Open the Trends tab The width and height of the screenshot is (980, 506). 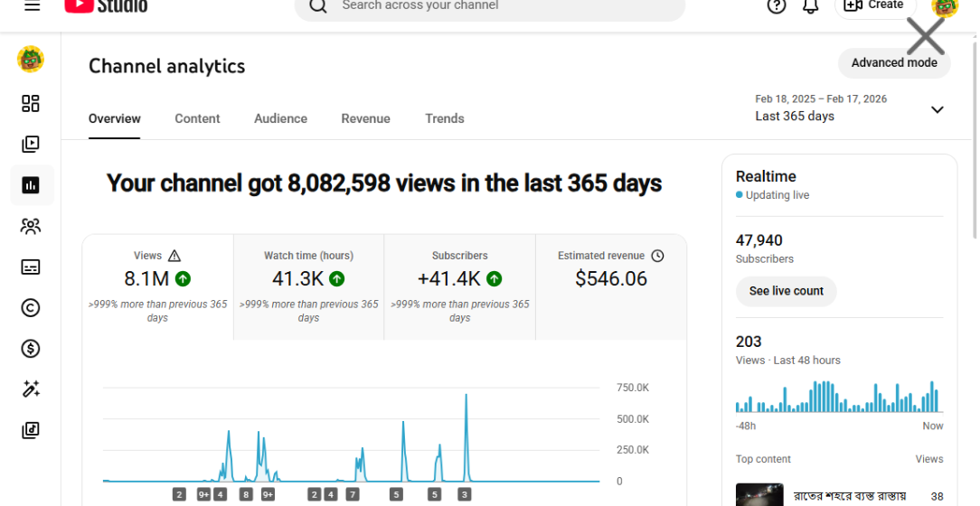click(x=445, y=118)
